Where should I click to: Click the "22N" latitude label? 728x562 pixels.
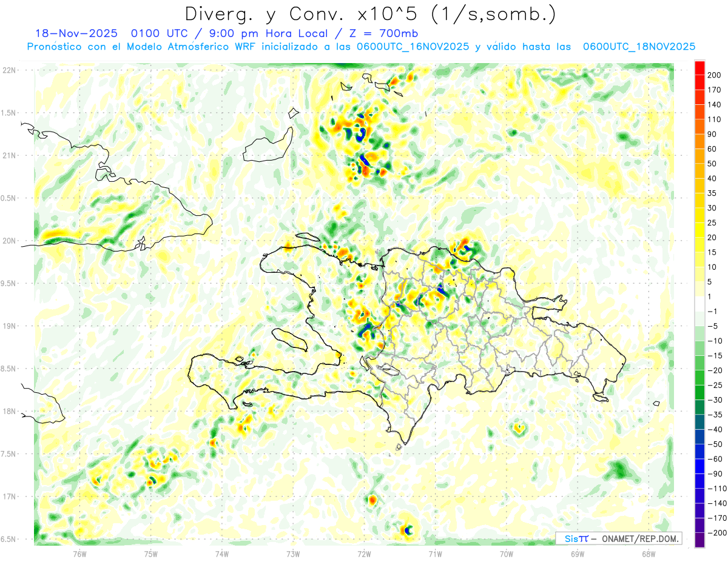coord(9,70)
